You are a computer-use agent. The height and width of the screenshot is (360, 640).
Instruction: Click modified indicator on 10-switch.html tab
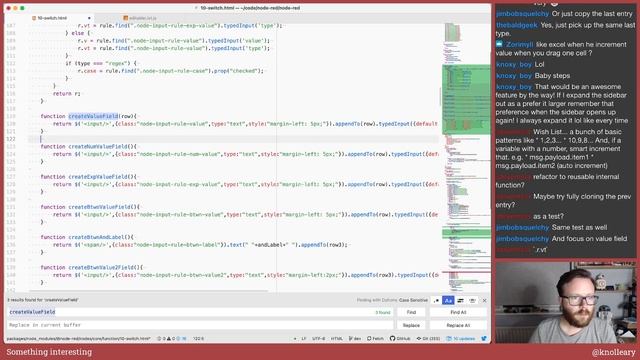tap(89, 18)
